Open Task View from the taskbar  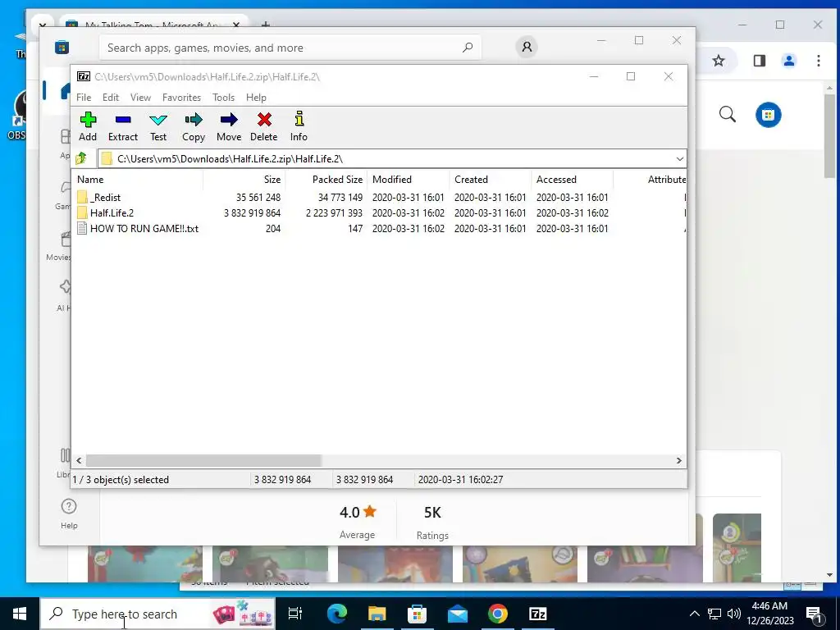pyautogui.click(x=295, y=614)
